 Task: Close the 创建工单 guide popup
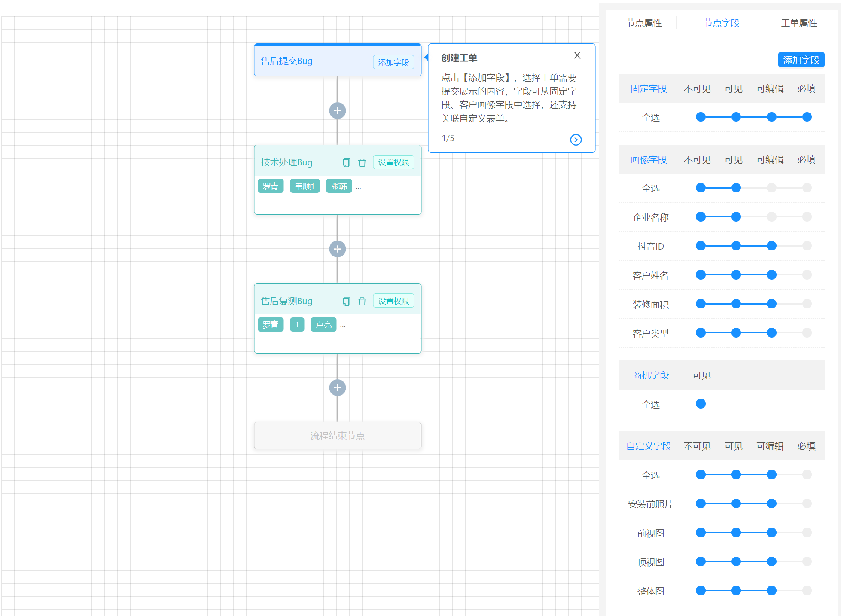pyautogui.click(x=577, y=55)
